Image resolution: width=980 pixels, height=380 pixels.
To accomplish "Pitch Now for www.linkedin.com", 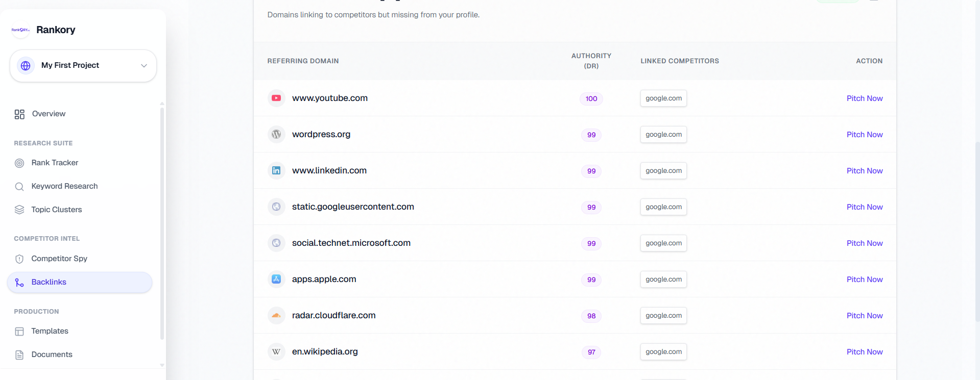I will coord(865,171).
